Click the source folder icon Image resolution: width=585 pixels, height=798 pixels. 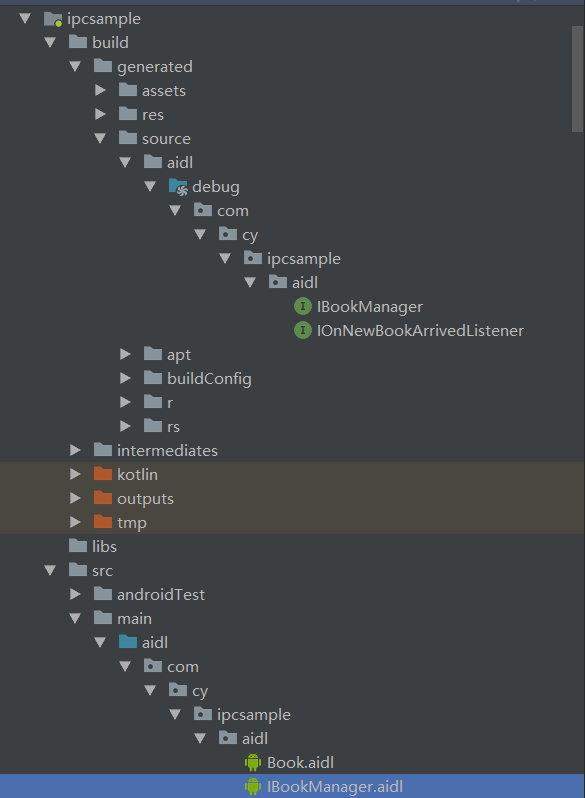coord(128,137)
